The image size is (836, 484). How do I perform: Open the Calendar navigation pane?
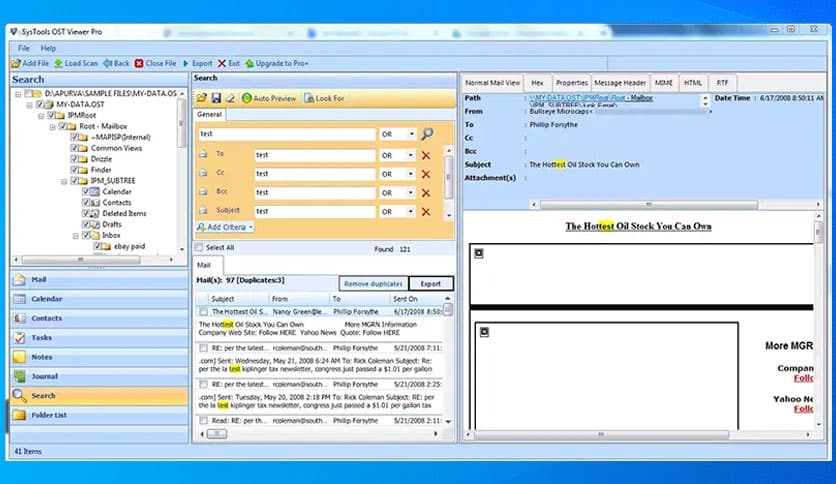pyautogui.click(x=99, y=299)
